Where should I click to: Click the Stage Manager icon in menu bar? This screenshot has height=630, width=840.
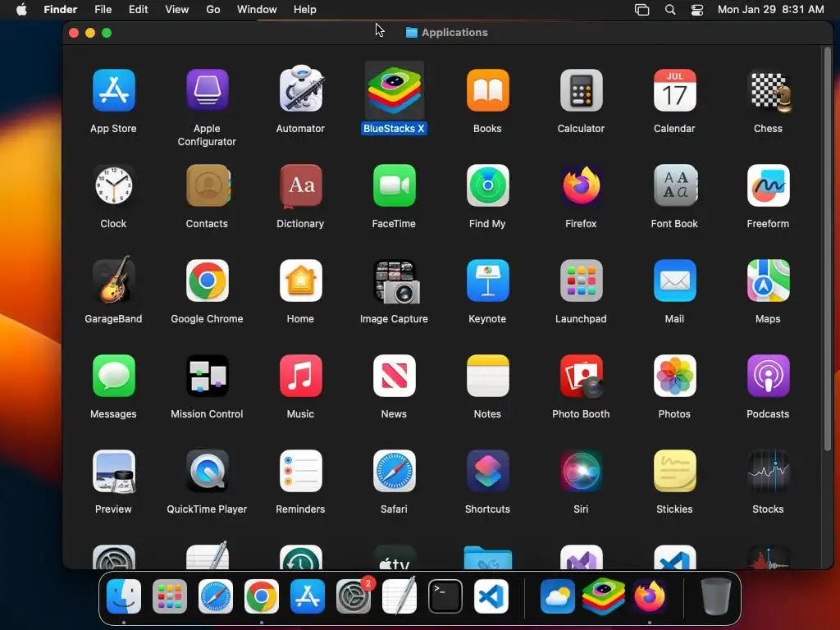click(641, 10)
